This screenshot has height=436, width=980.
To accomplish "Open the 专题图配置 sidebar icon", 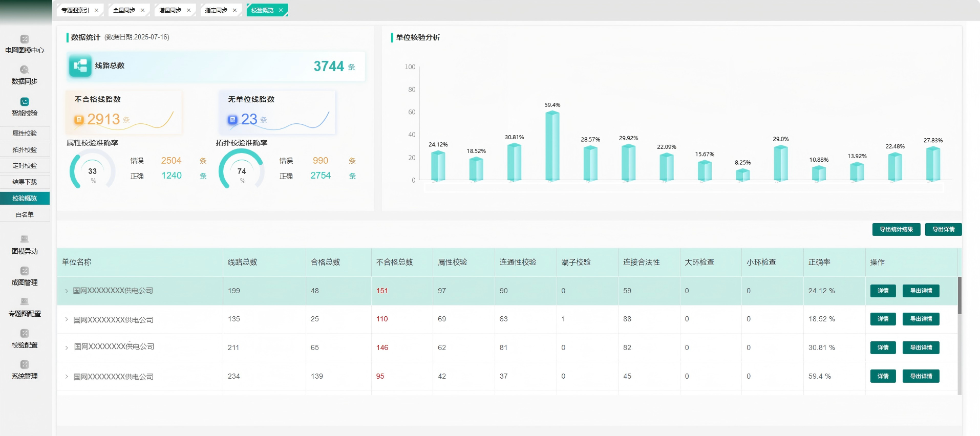I will (25, 302).
